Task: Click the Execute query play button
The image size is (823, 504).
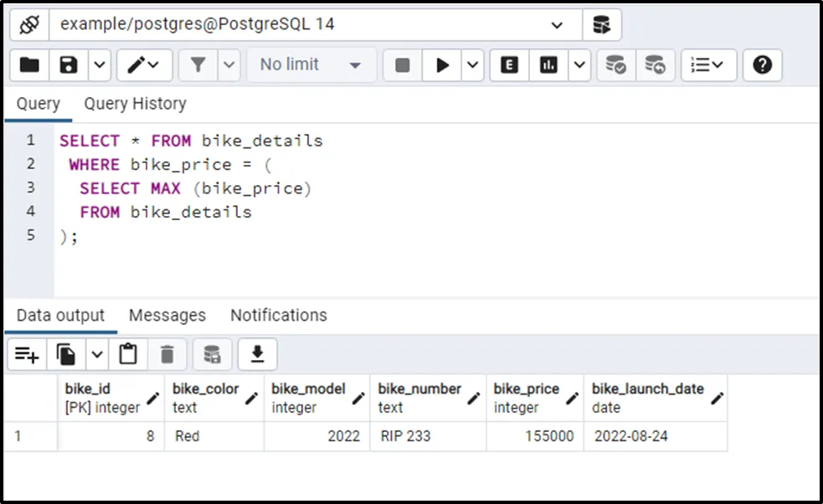Action: tap(442, 65)
